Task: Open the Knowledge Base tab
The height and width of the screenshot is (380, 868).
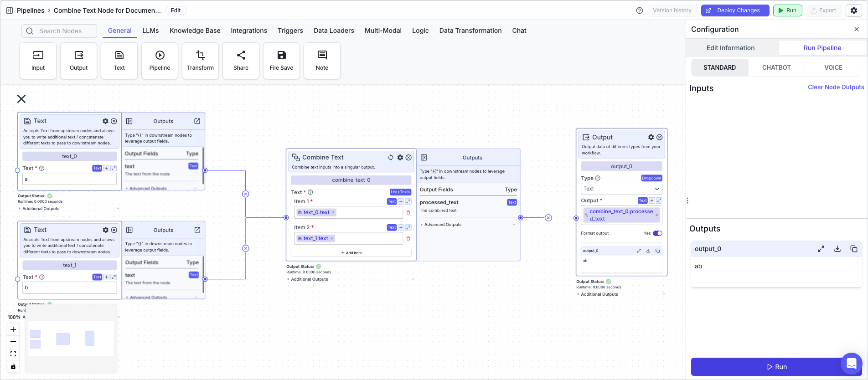Action: click(x=195, y=31)
